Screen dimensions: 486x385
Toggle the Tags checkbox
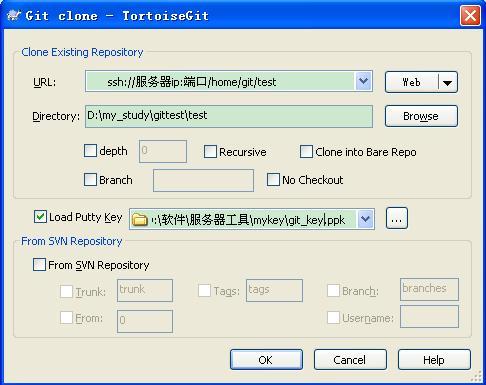[204, 290]
